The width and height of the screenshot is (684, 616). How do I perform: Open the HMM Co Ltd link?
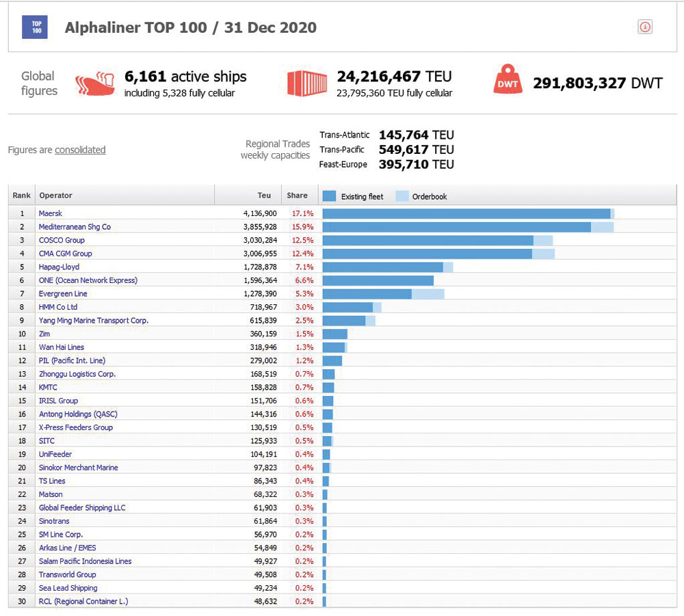pos(58,307)
